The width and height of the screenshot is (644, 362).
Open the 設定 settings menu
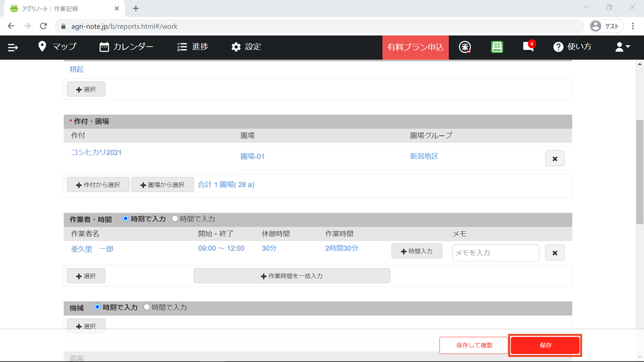246,47
